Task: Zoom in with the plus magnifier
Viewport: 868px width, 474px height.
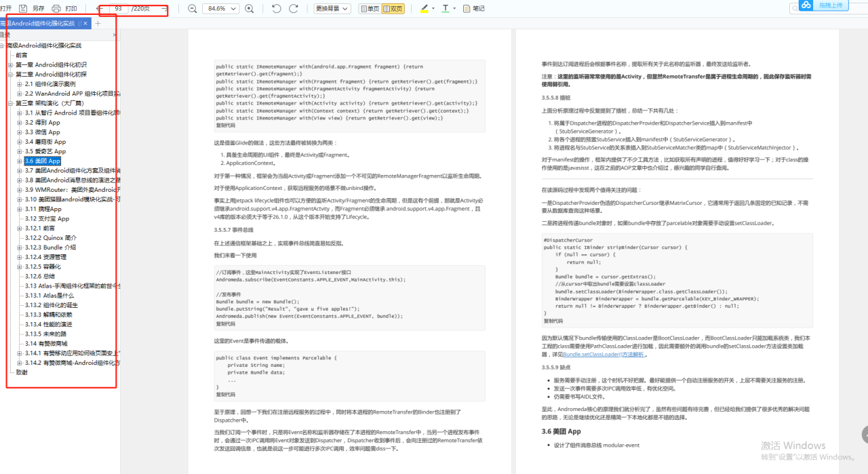Action: point(249,8)
